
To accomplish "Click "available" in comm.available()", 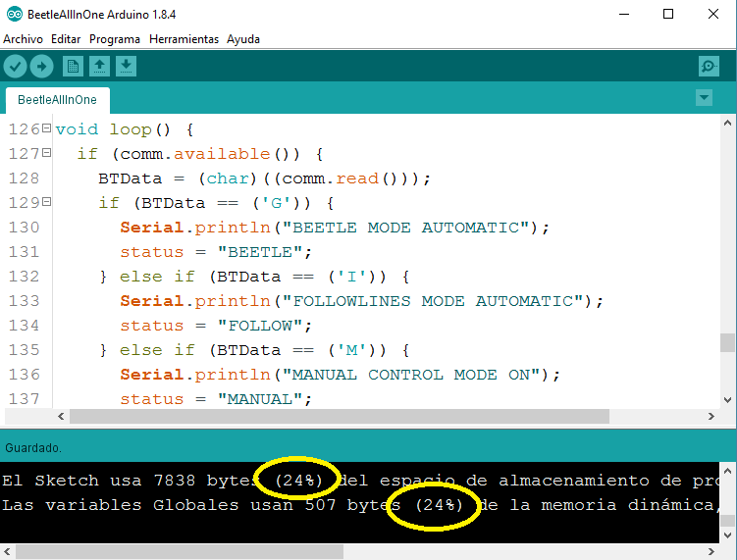I will [222, 154].
